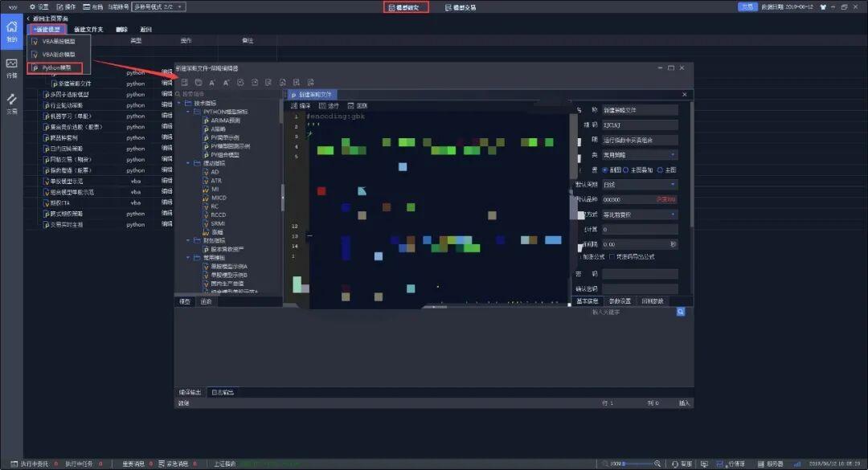The height and width of the screenshot is (470, 868).
Task: Click the back chevron by 返回主页界面
Action: point(28,18)
